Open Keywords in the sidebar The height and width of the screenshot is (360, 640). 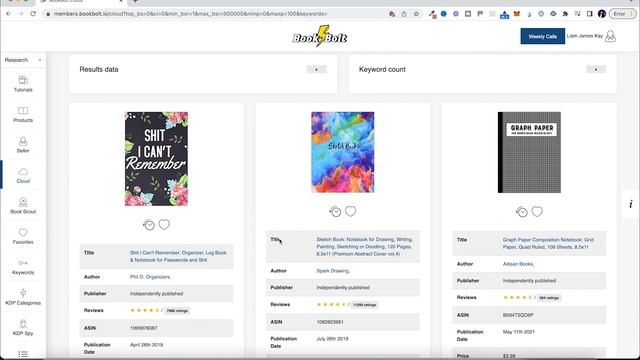click(23, 267)
